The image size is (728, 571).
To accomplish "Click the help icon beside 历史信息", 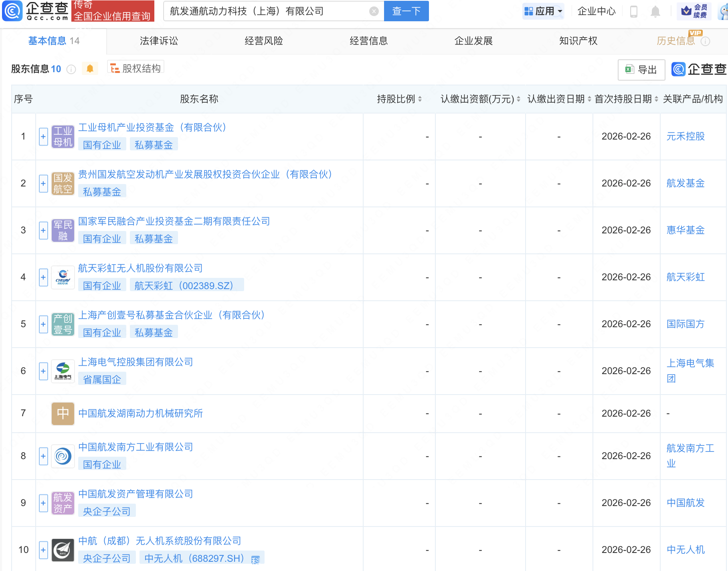I will click(x=705, y=41).
